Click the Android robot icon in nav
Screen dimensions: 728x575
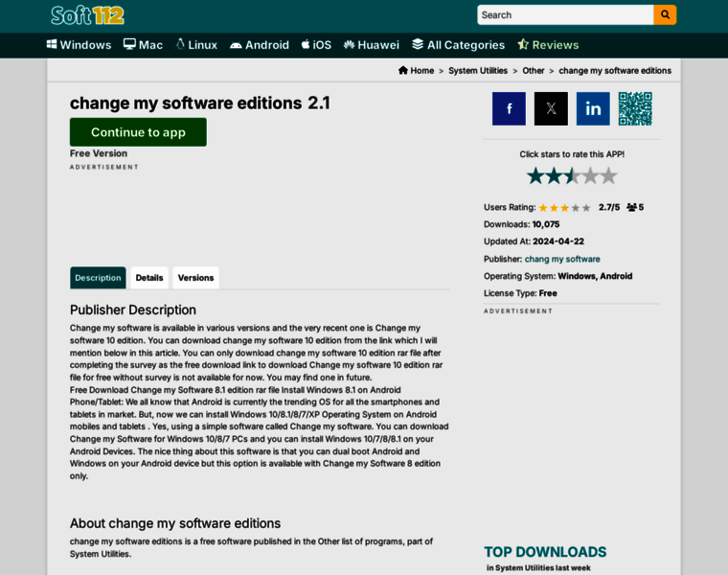[236, 45]
